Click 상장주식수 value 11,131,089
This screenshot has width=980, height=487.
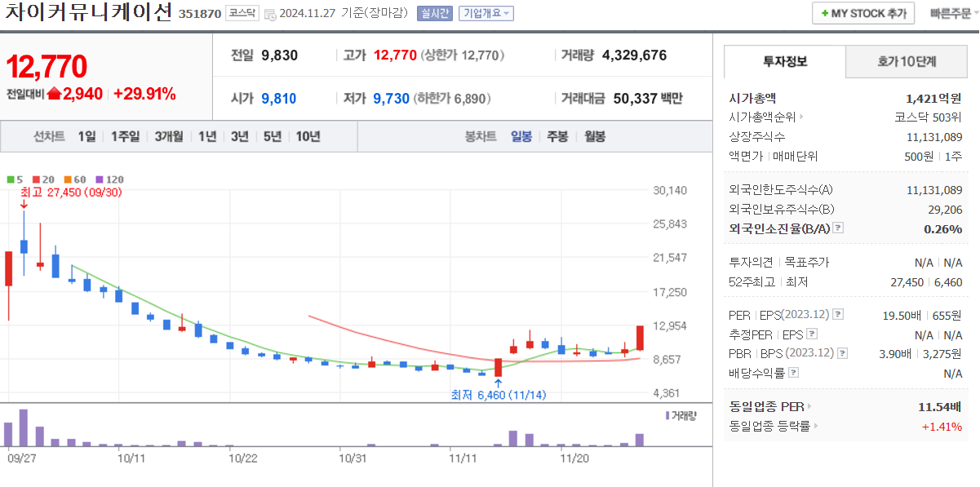(x=934, y=137)
